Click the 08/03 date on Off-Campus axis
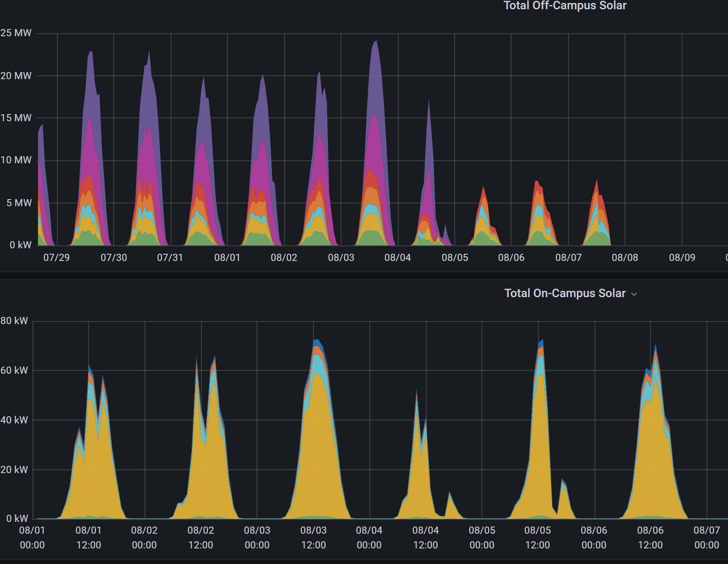728x564 pixels. [x=341, y=258]
